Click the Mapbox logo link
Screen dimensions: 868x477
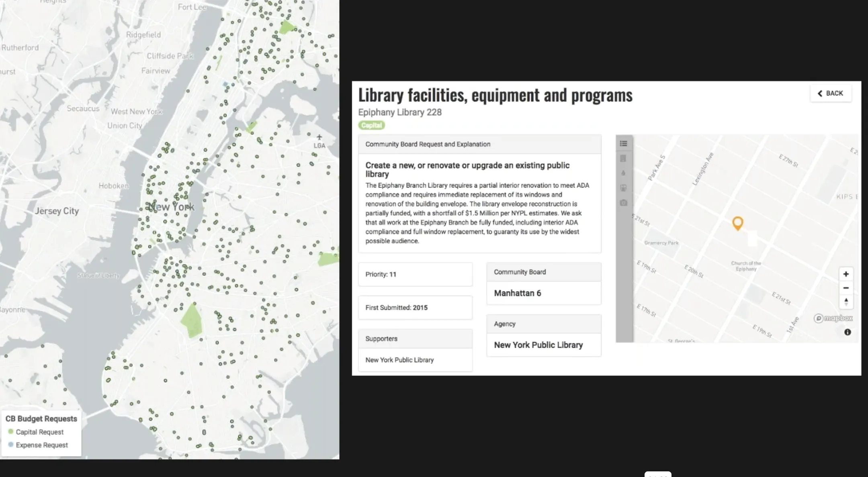(x=833, y=318)
